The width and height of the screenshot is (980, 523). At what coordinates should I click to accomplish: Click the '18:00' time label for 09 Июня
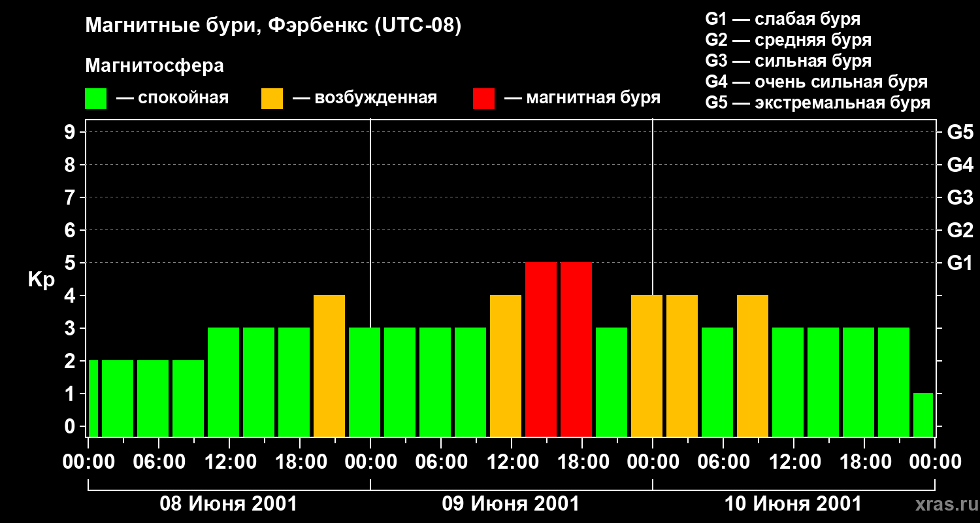[582, 462]
